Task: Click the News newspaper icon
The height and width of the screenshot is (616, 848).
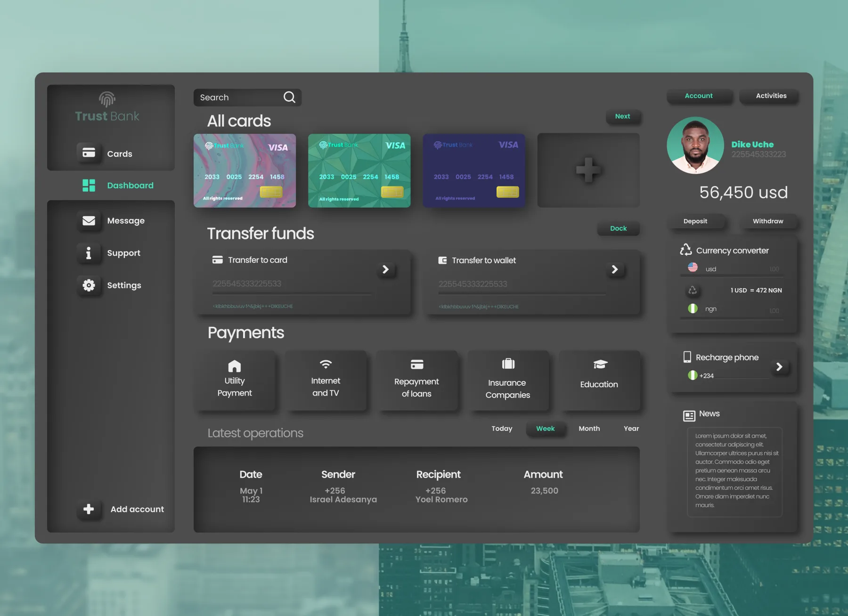Action: 689,415
